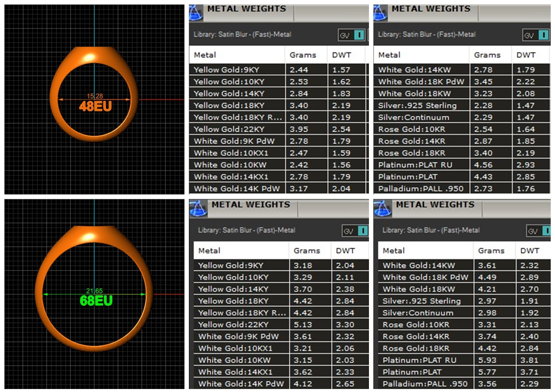The image size is (555, 392).
Task: Toggle GV switch in panel listing 9KY 3.18
Action: (363, 231)
